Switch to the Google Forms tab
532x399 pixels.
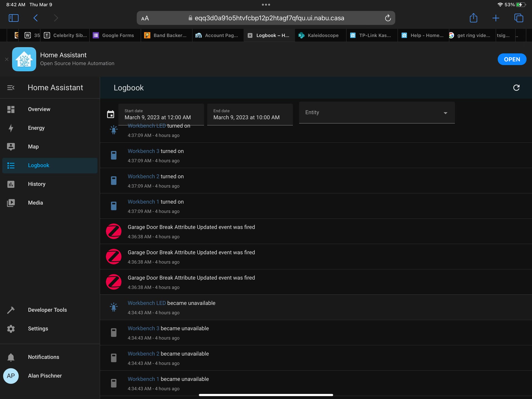pyautogui.click(x=115, y=35)
